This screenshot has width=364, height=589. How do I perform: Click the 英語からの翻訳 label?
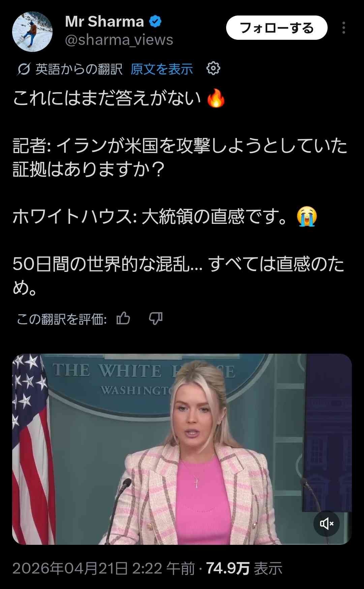79,69
